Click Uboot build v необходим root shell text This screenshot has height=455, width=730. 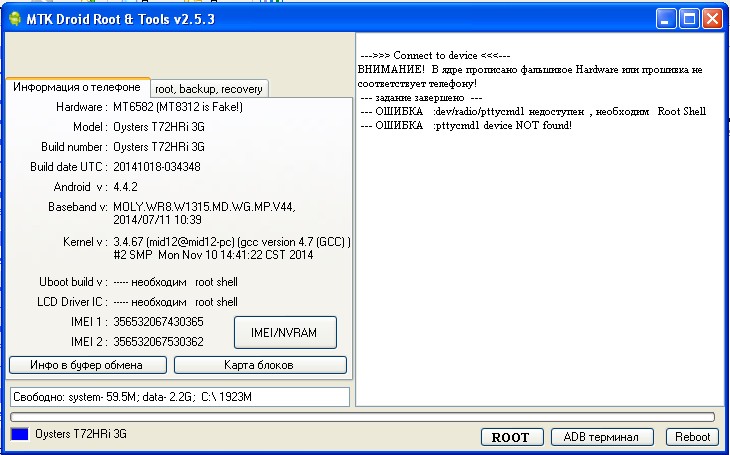(175, 282)
